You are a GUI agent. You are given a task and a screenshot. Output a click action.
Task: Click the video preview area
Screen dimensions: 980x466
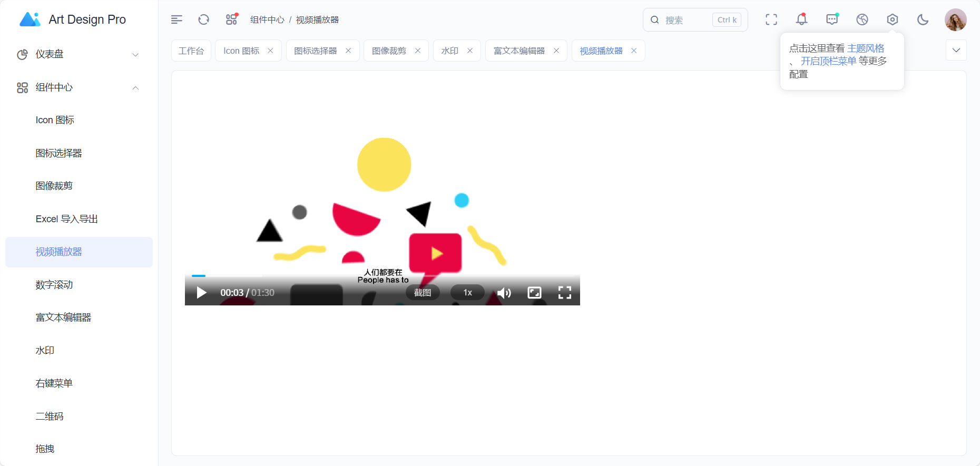pyautogui.click(x=383, y=195)
